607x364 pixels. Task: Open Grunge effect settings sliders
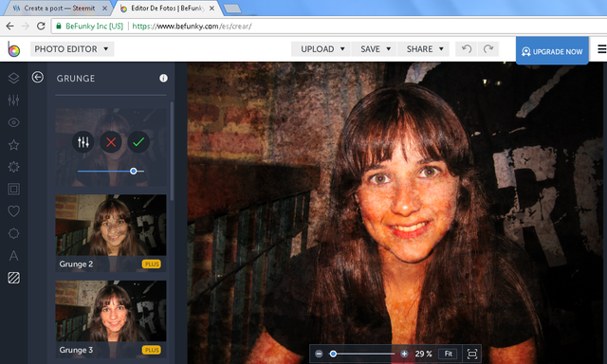83,142
